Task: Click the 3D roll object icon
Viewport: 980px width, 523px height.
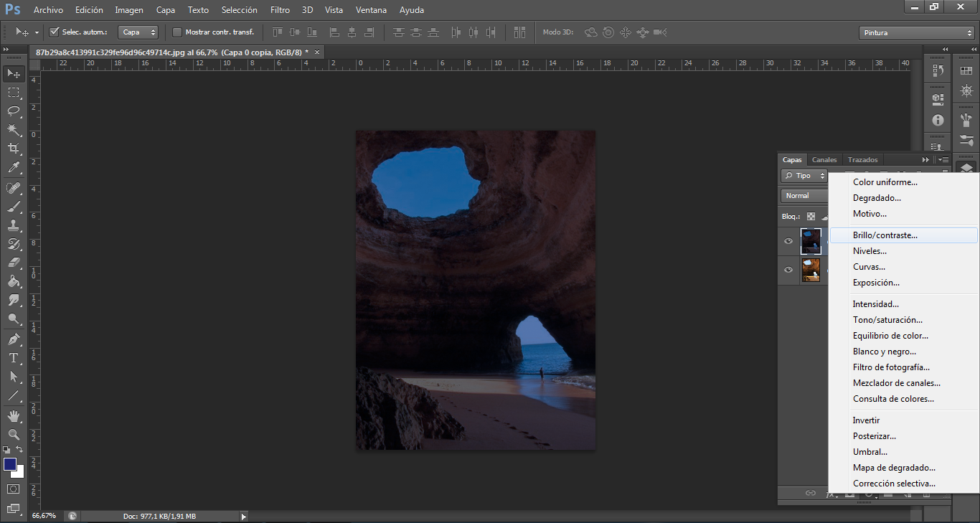Action: [608, 32]
